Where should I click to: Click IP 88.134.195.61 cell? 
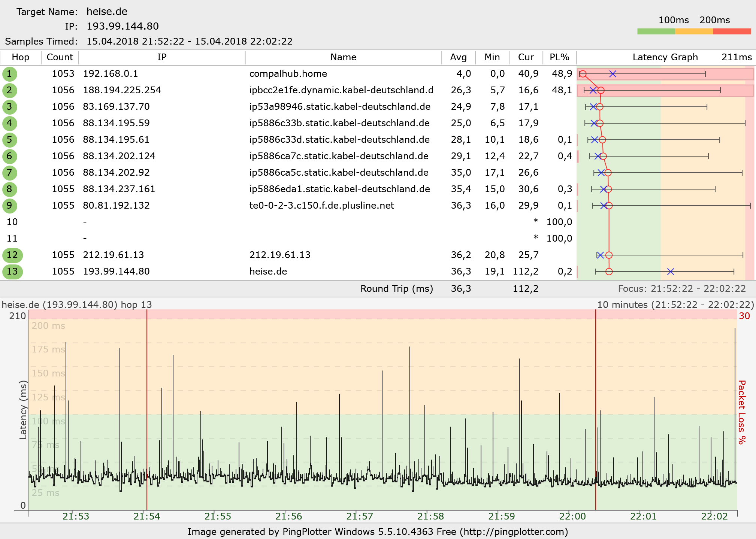pos(116,140)
